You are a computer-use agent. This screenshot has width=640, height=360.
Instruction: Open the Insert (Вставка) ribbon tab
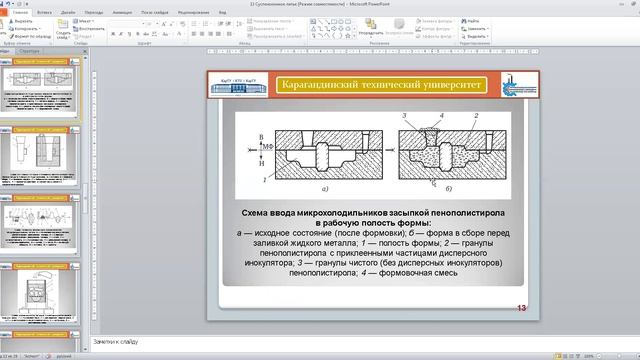(44, 13)
